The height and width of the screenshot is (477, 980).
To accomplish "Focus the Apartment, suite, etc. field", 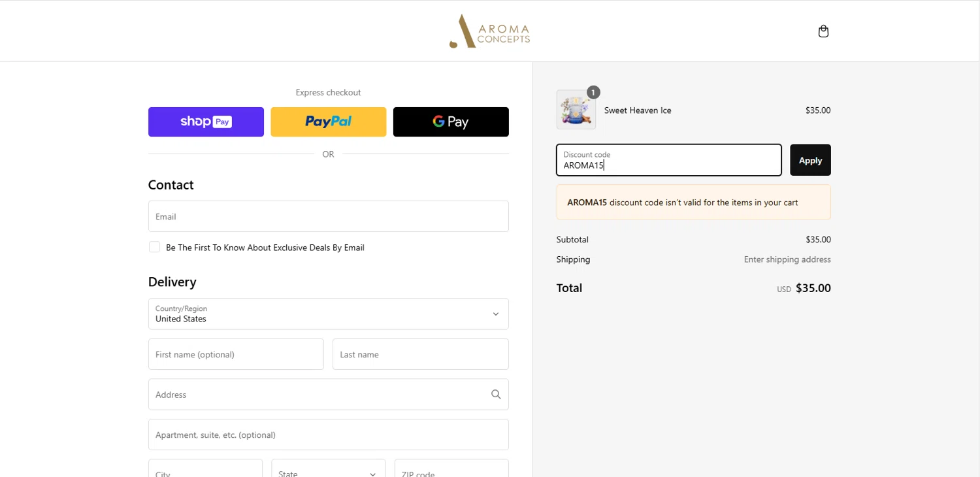I will click(x=329, y=435).
